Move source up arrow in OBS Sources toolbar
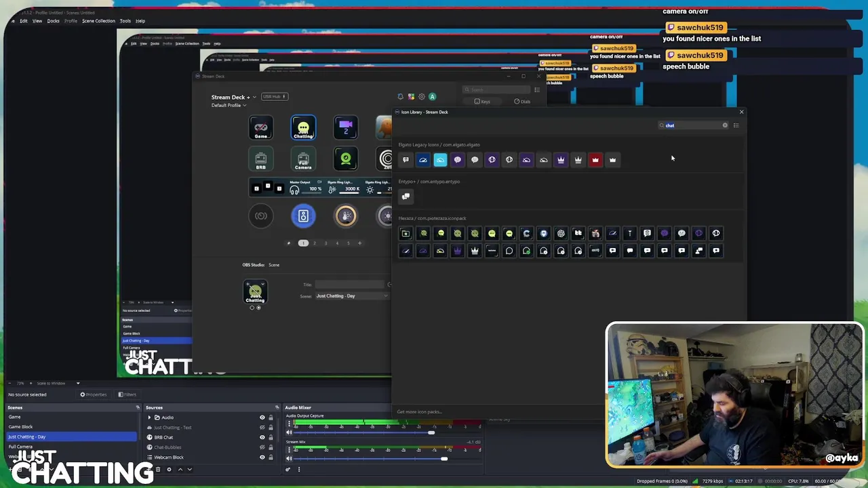 [x=180, y=469]
